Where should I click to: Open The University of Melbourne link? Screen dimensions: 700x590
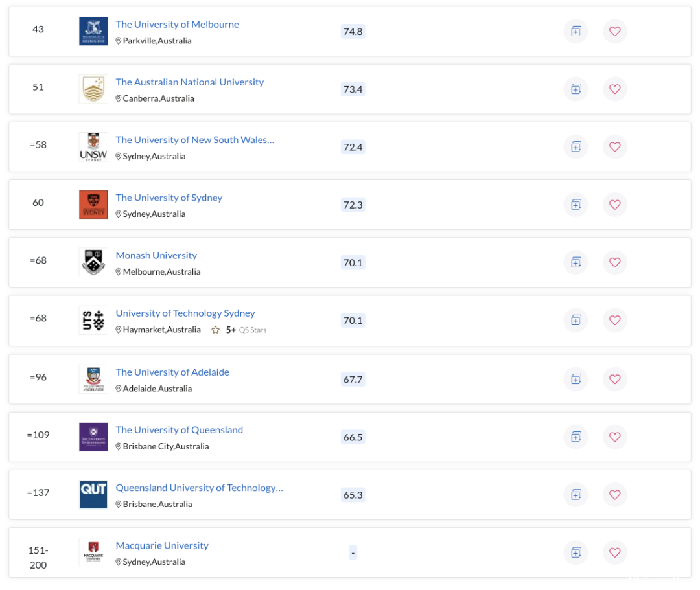coord(177,24)
